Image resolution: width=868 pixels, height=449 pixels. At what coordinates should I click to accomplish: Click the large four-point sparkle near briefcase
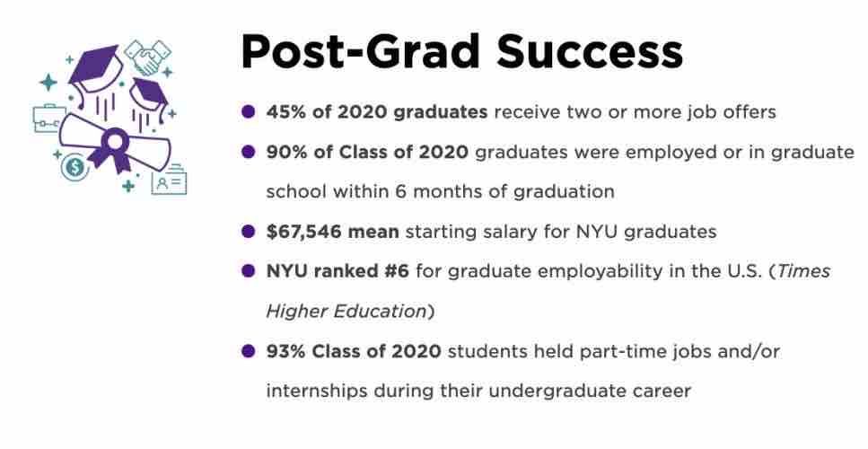pos(47,83)
